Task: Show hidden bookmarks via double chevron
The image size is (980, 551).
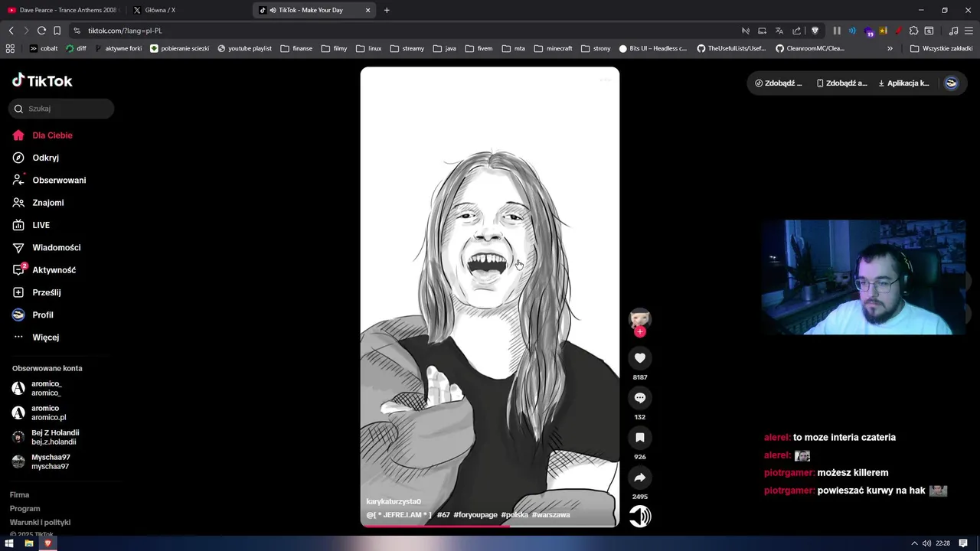Action: pyautogui.click(x=890, y=48)
